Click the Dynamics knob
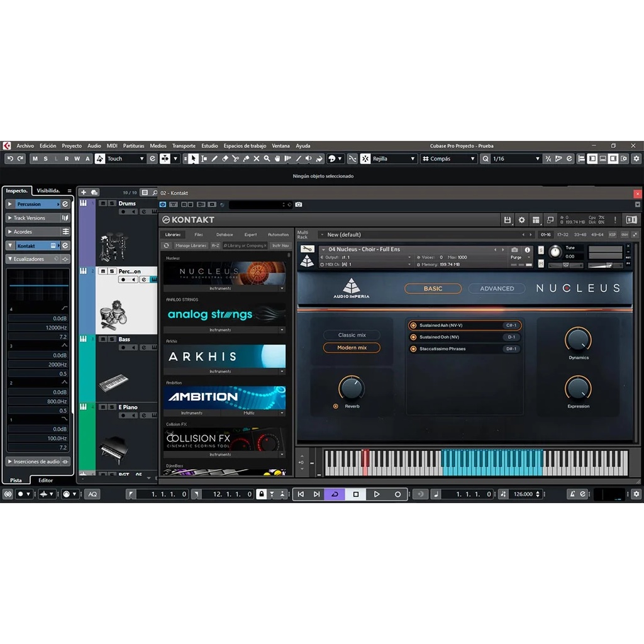The width and height of the screenshot is (644, 644). click(578, 340)
